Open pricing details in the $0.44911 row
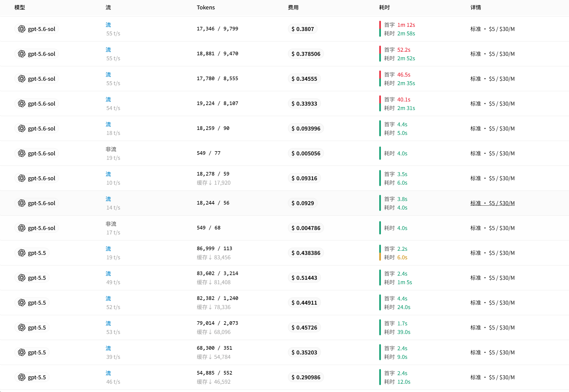 (492, 303)
